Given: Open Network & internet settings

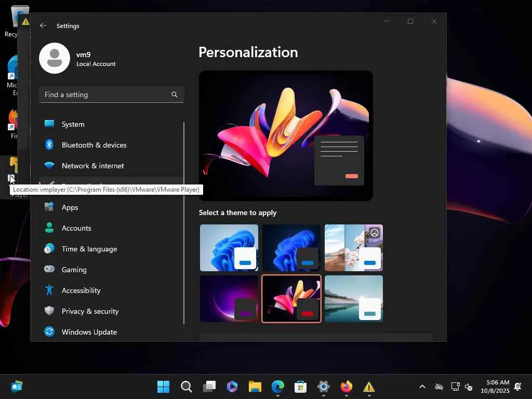Looking at the screenshot, I should pyautogui.click(x=92, y=166).
